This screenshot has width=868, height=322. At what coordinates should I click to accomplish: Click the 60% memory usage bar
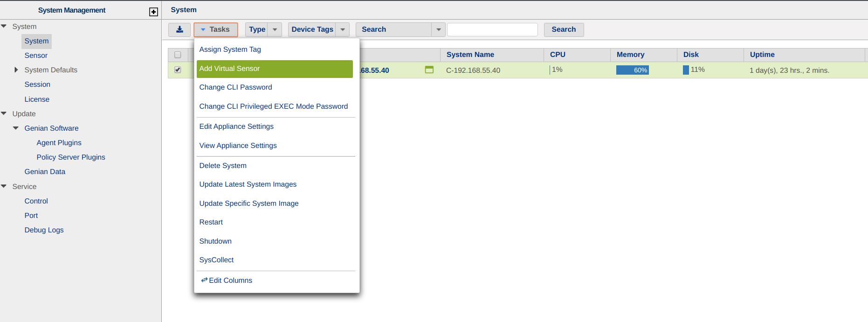[632, 70]
